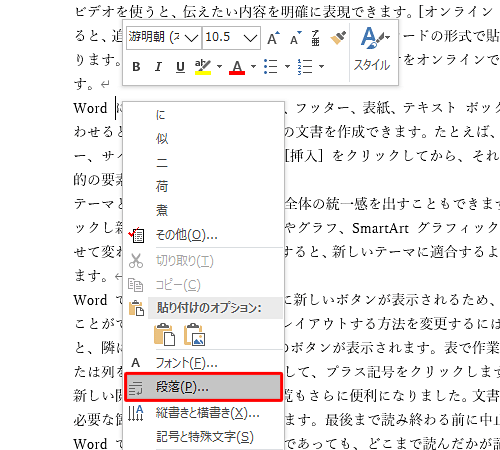
Task: Click the 切り取り(T) cut entry
Action: pyautogui.click(x=203, y=261)
